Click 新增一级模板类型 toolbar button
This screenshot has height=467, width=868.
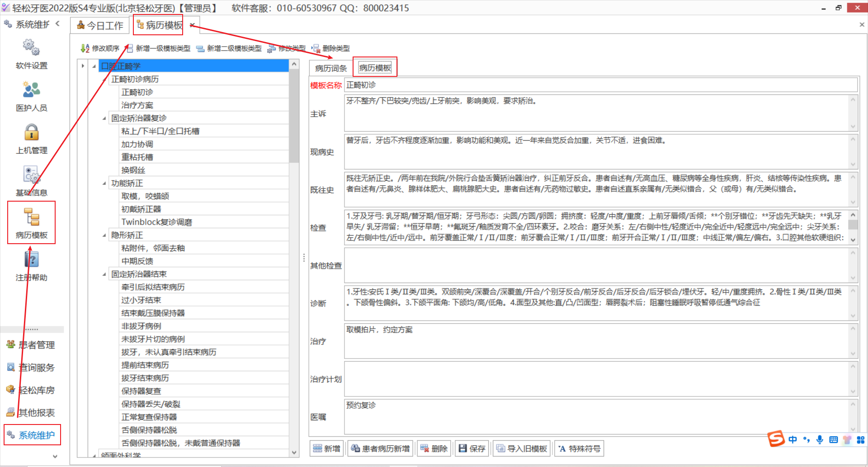coord(157,48)
